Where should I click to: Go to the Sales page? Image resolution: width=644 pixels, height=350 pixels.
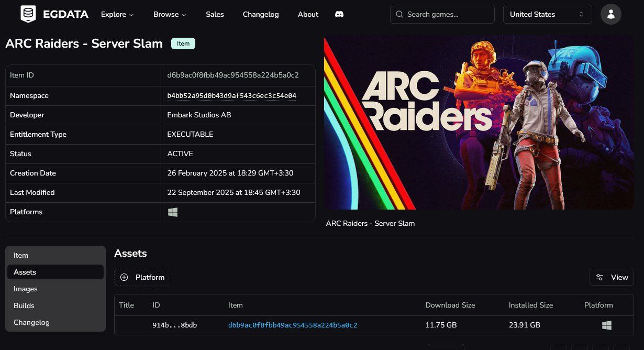click(215, 14)
